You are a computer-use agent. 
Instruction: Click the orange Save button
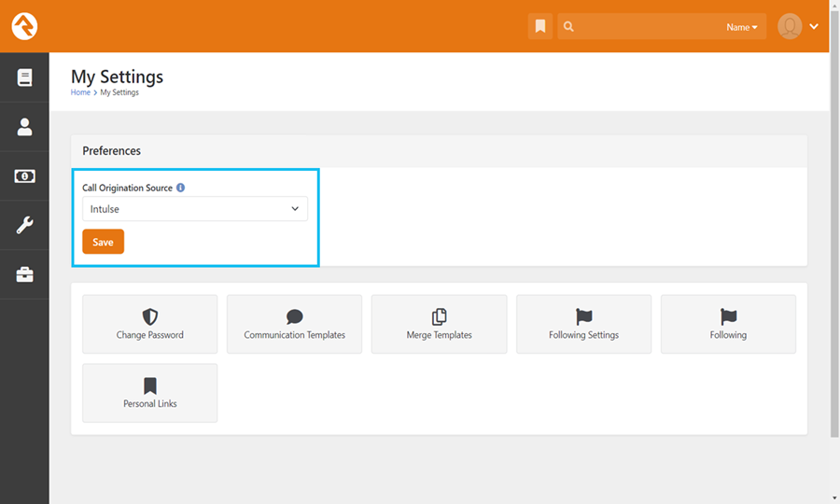103,242
